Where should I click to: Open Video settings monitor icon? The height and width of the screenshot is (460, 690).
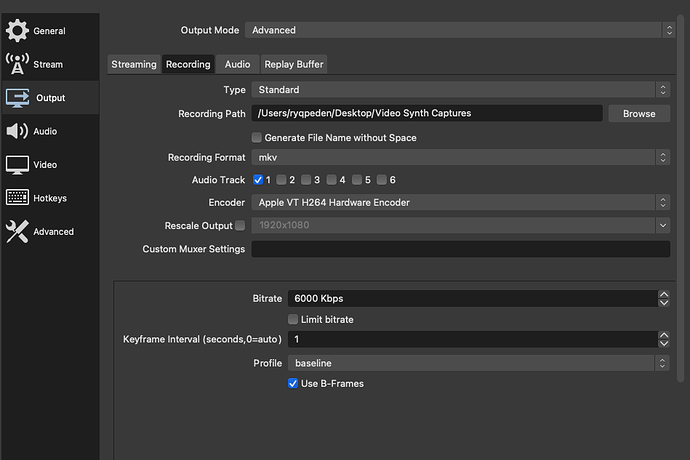[17, 165]
